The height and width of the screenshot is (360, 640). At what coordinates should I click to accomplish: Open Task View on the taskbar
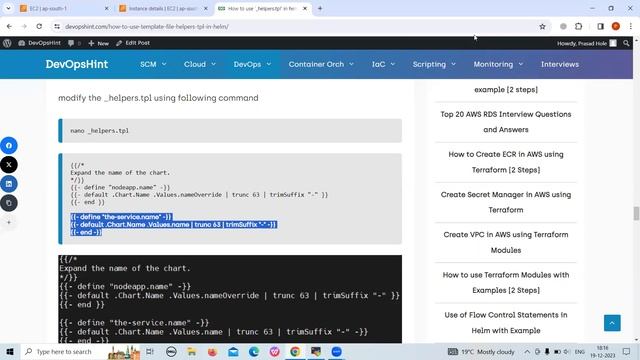(x=150, y=352)
